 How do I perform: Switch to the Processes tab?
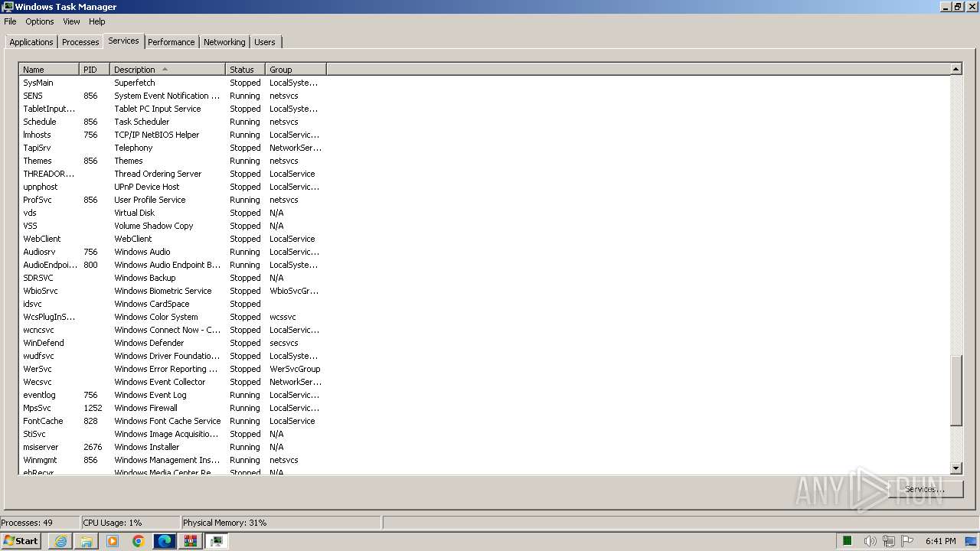click(x=80, y=42)
